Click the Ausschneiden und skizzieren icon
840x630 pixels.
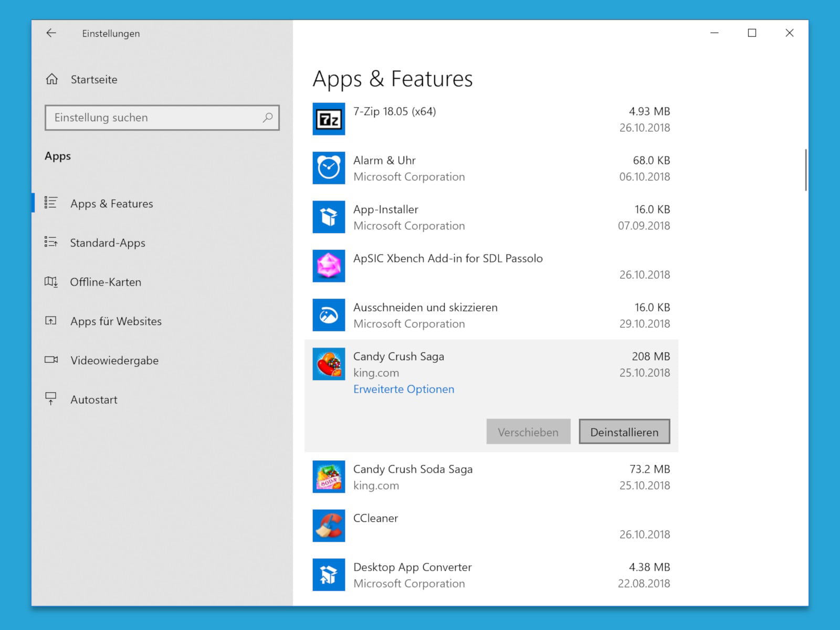[329, 315]
